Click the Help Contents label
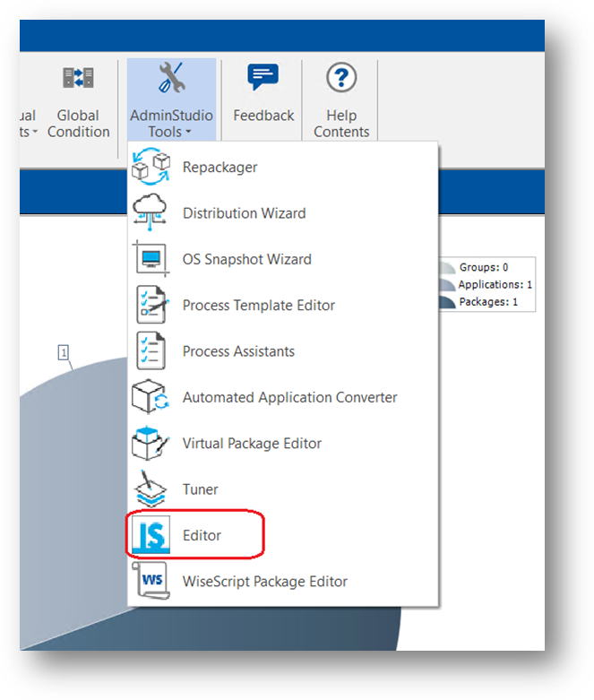The height and width of the screenshot is (700, 594). [x=341, y=124]
